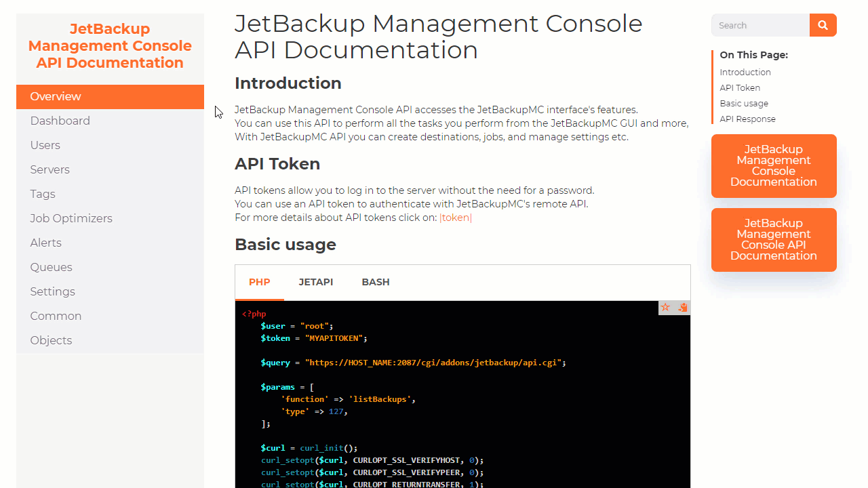
Task: Focus the Search input field
Action: [760, 25]
